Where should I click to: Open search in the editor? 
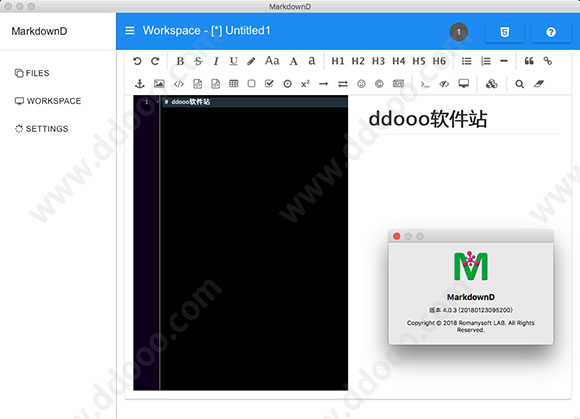click(x=519, y=84)
